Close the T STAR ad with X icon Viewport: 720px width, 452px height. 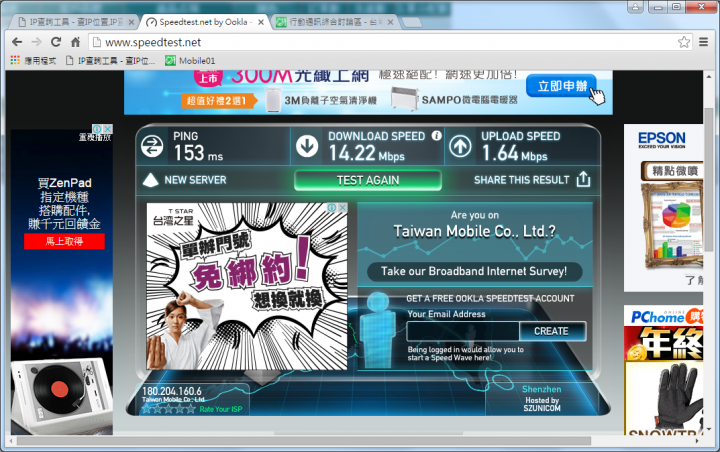click(x=343, y=208)
